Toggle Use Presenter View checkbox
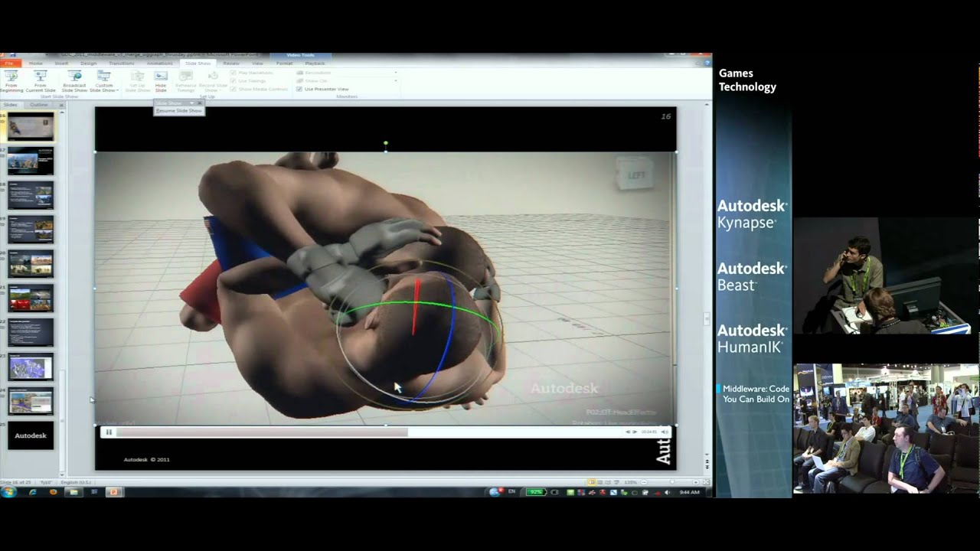 coord(299,89)
